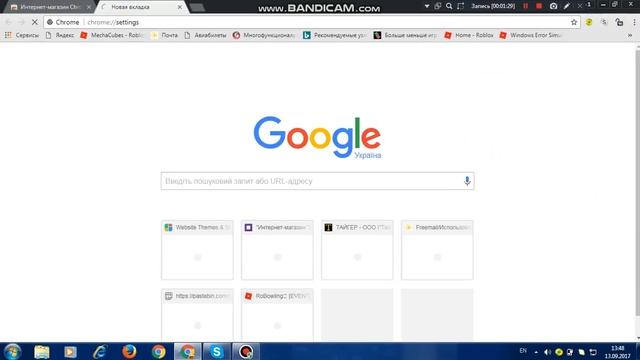Open the Freemail thumbnail tile
The height and width of the screenshot is (360, 640).
(437, 250)
